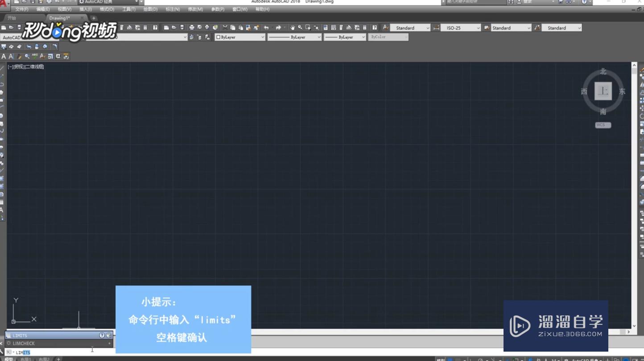Screen dimensions: 644x361
Task: Open the 文件(F) menu
Action: pyautogui.click(x=22, y=9)
